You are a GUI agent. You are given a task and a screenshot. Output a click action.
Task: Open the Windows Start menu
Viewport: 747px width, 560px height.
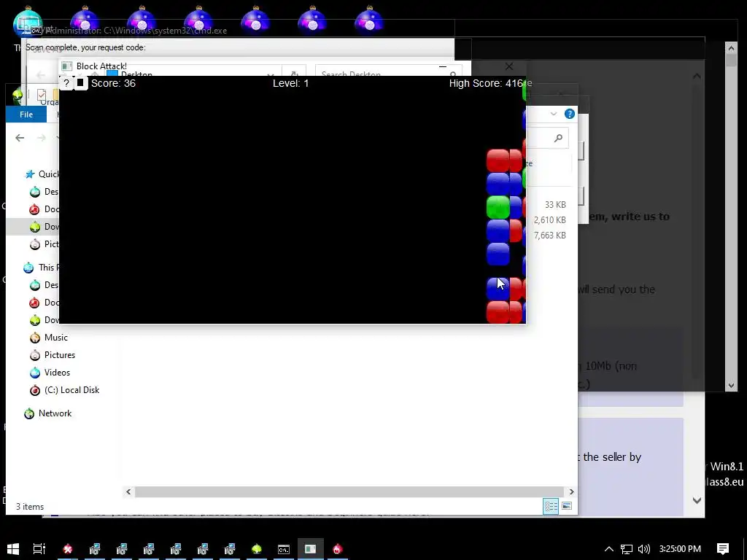pos(13,549)
